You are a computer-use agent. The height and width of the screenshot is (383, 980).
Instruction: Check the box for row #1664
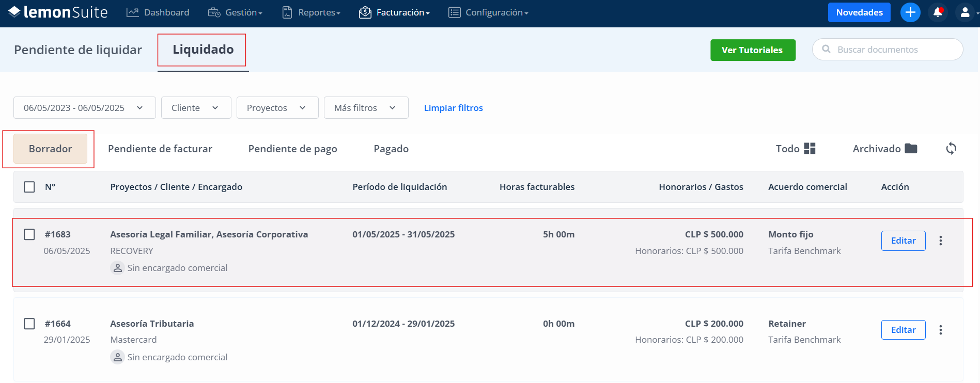29,324
